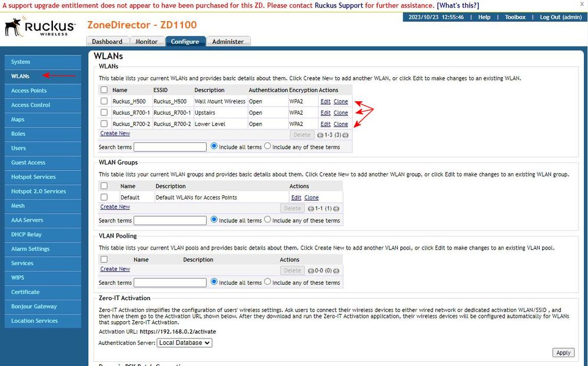Click next page arrow in WLAN Groups table

click(337, 209)
